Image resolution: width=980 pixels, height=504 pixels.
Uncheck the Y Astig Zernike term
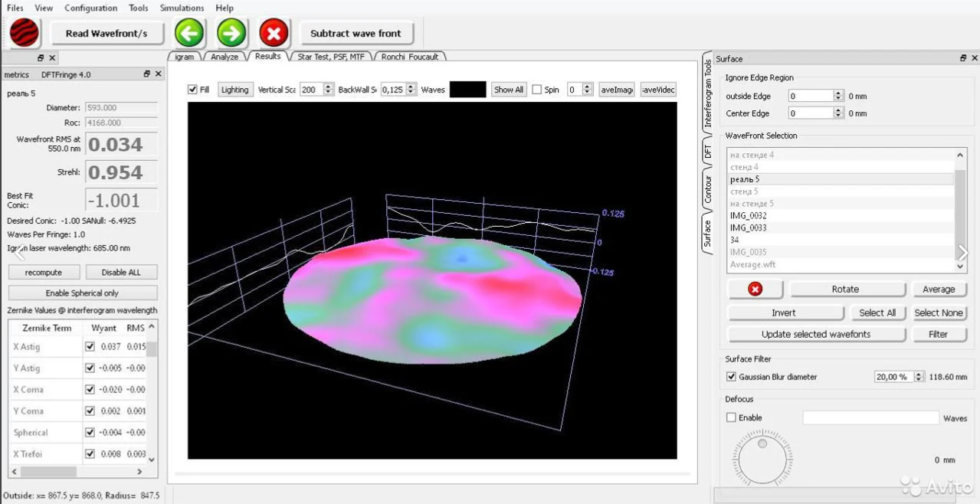[x=90, y=368]
